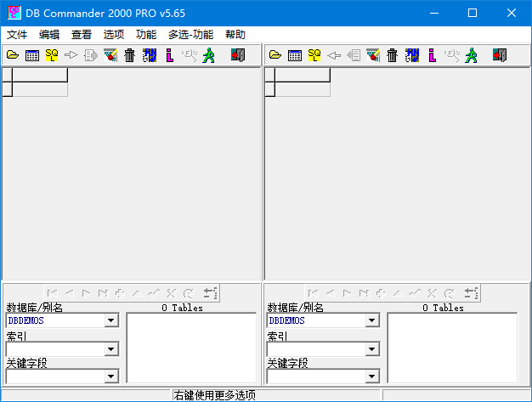Image resolution: width=532 pixels, height=402 pixels.
Task: Click the right 关键字段 combo field
Action: click(x=323, y=377)
